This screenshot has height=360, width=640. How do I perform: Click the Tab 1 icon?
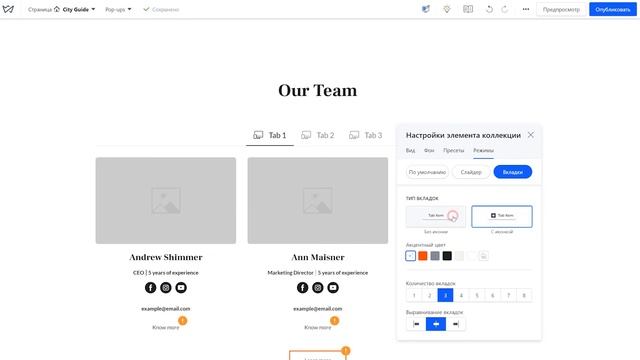coord(258,135)
